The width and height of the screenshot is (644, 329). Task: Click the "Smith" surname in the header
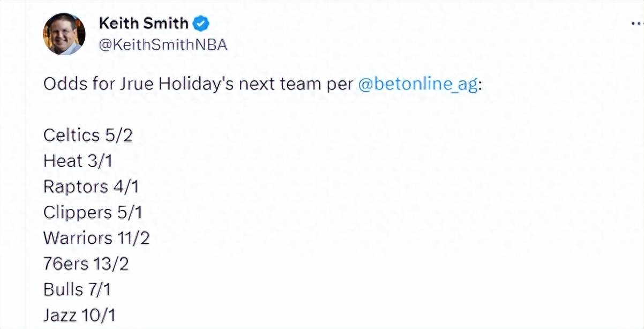[165, 24]
